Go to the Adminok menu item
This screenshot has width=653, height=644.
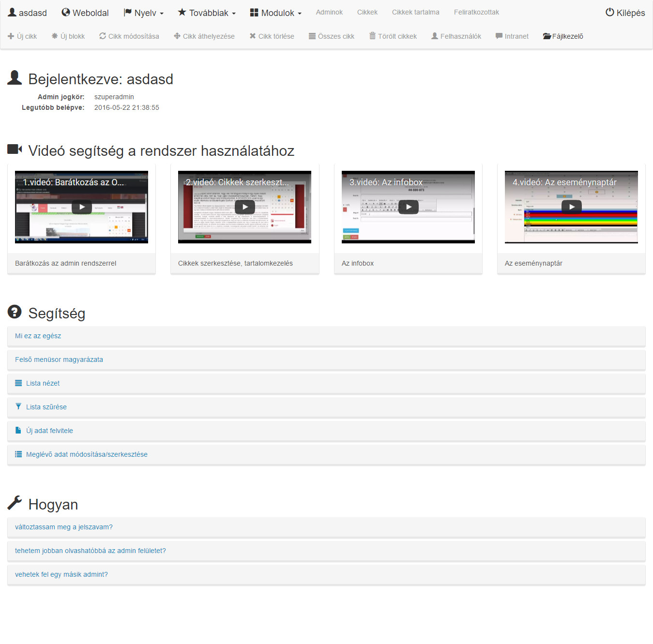tap(329, 13)
